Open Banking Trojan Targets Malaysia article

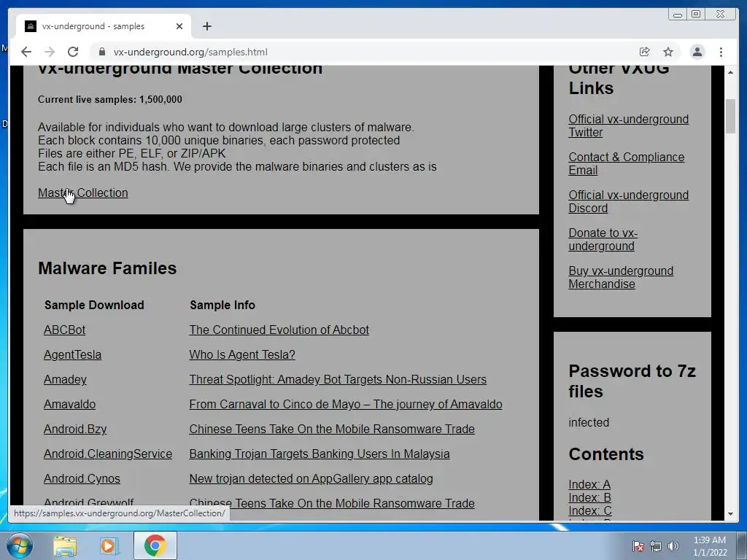pos(320,454)
